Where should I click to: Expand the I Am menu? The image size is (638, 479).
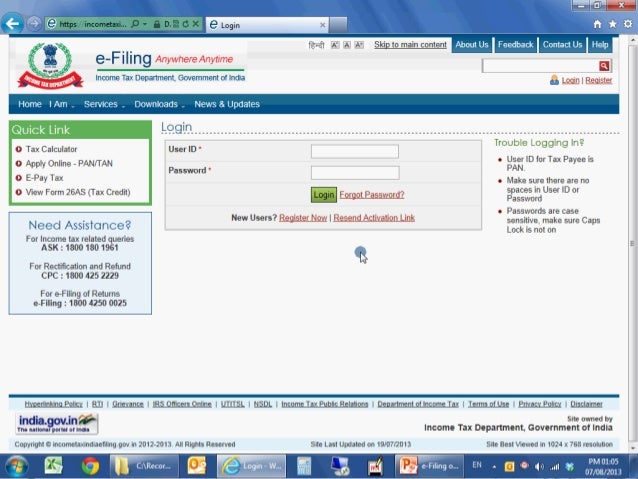[x=62, y=104]
